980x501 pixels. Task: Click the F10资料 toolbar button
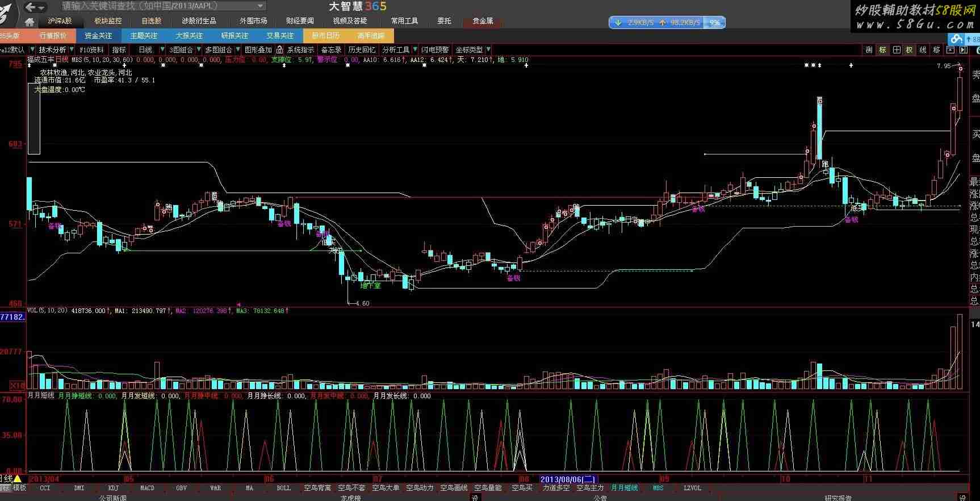coord(91,50)
